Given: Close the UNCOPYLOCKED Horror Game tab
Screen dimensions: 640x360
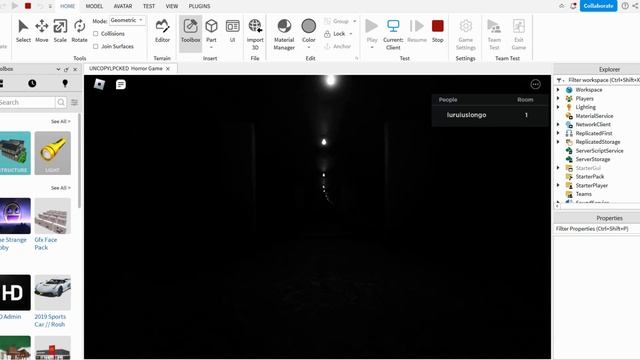Looking at the screenshot, I should click(168, 69).
